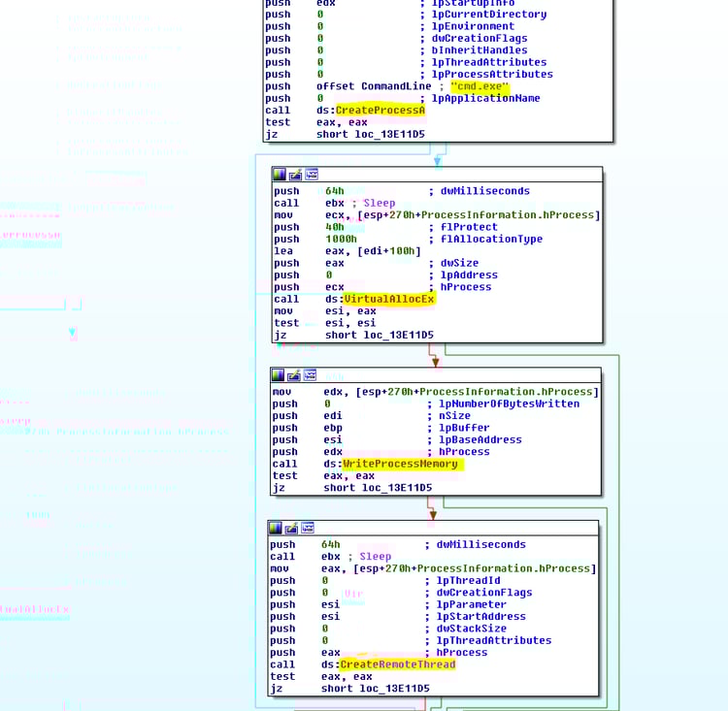This screenshot has width=728, height=711.
Task: Click offset CommandLine operand
Action: 374,86
